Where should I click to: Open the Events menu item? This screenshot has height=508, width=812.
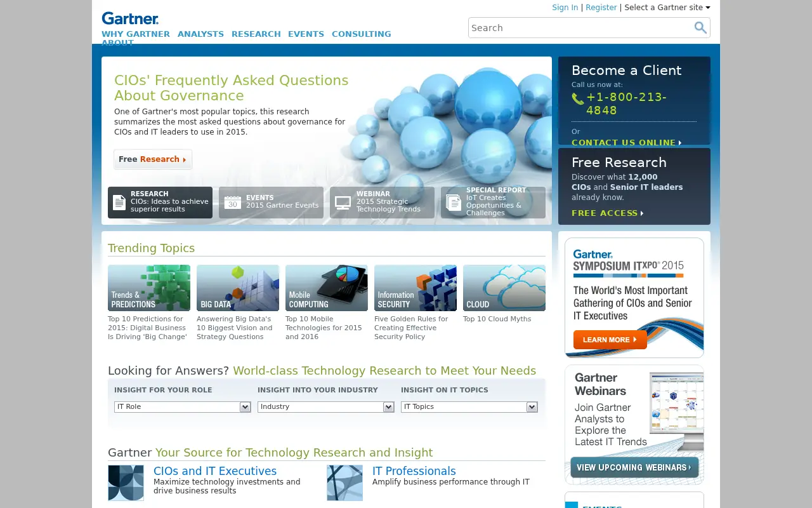(x=306, y=34)
